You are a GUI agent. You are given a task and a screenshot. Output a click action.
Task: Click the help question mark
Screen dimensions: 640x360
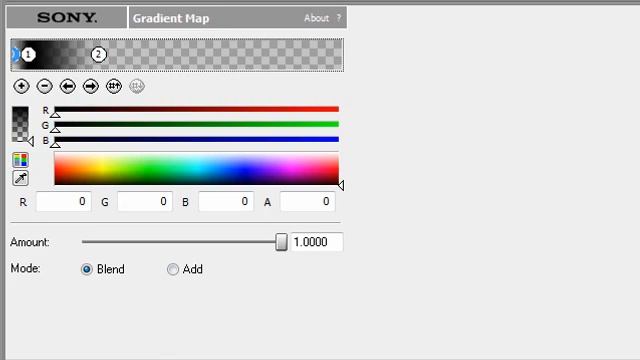point(339,18)
